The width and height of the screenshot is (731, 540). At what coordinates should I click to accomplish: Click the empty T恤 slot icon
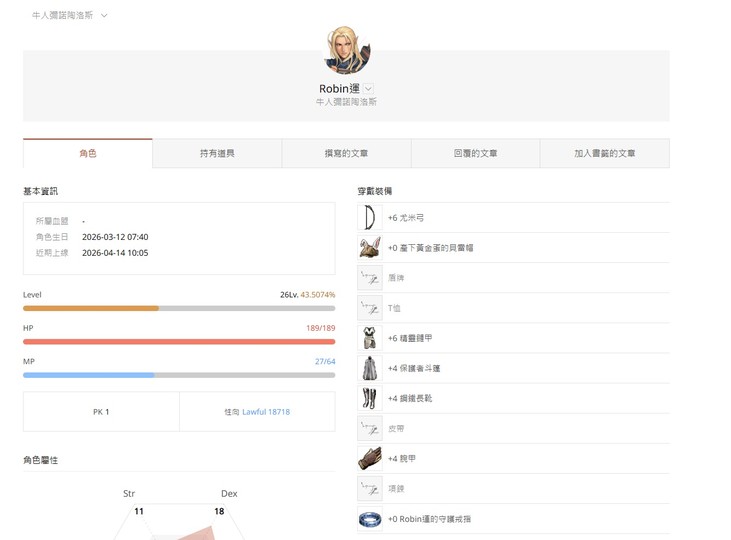[369, 308]
